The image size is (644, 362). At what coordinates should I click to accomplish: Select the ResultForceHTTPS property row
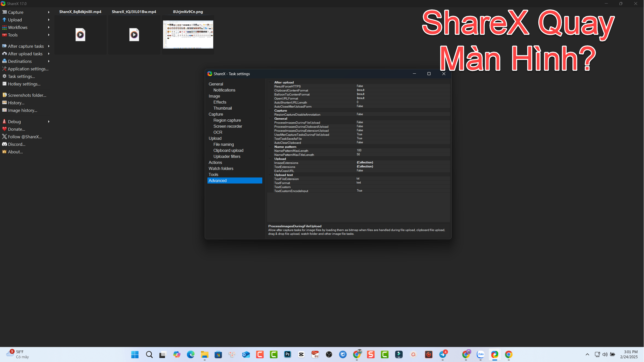[x=361, y=86]
